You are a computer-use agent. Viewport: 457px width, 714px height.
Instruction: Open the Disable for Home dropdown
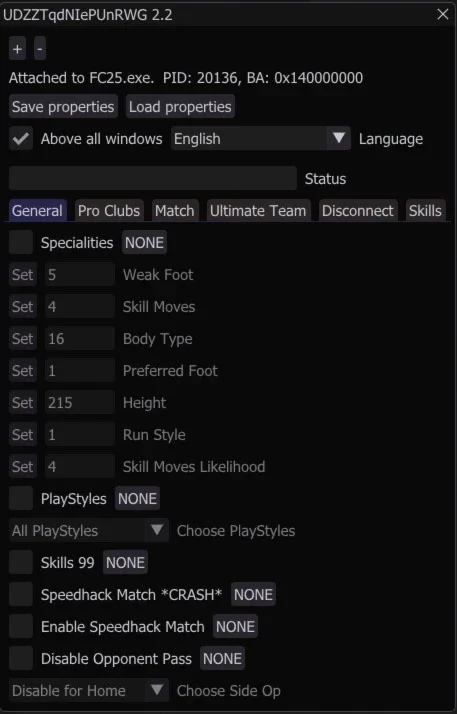point(89,690)
